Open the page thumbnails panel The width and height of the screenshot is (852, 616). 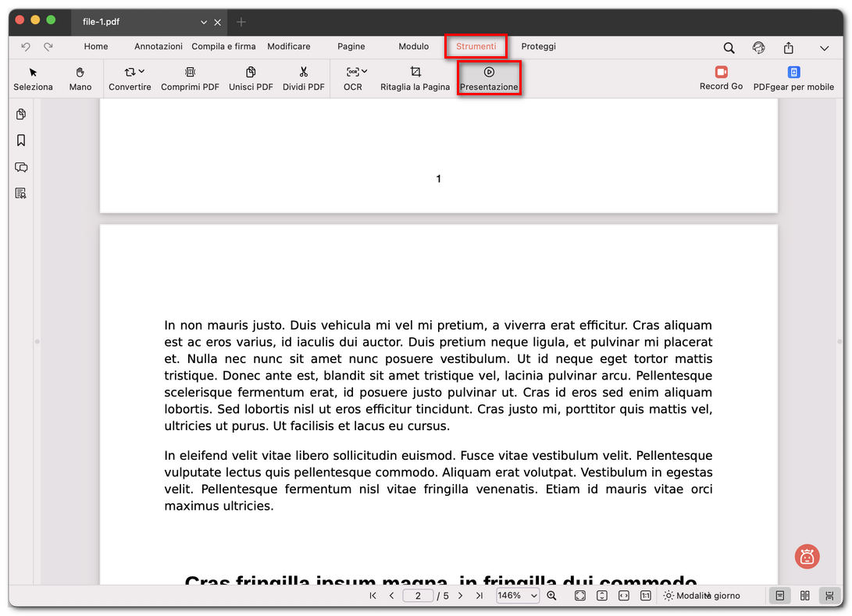point(21,114)
